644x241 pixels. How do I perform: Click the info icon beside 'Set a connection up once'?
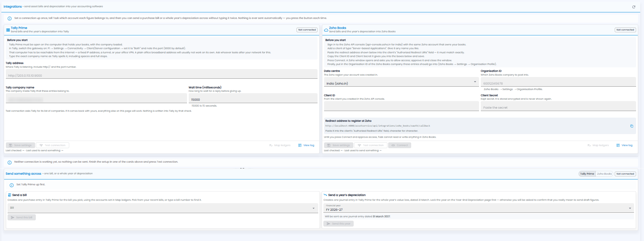click(10, 19)
